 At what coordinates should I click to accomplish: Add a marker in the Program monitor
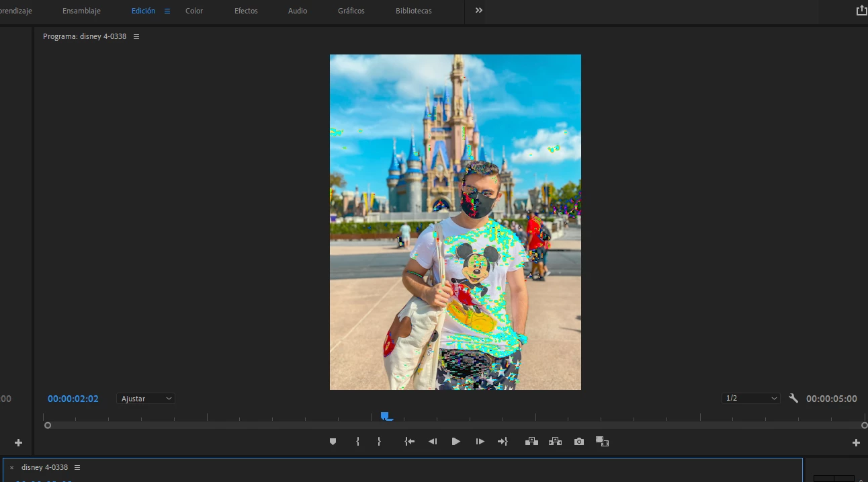[333, 442]
